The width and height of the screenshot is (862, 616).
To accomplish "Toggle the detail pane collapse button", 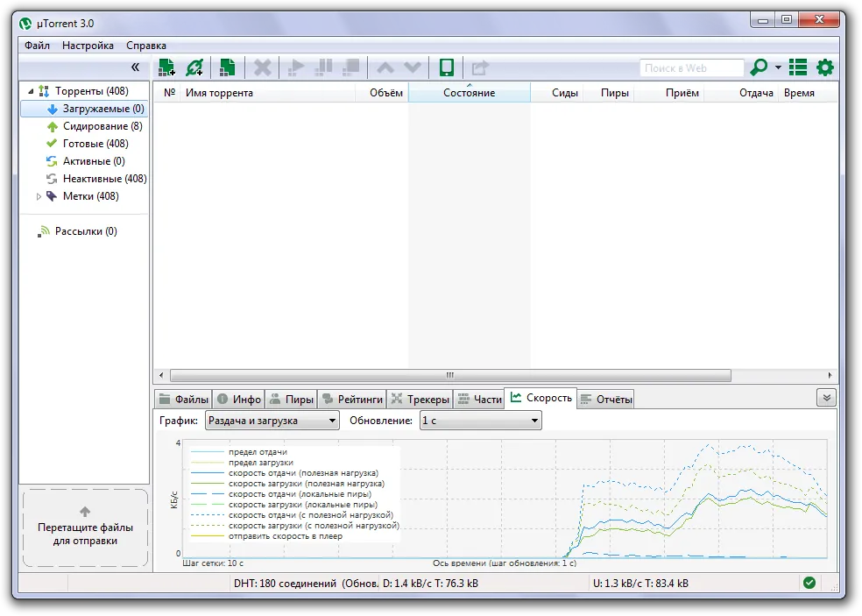I will 825,398.
